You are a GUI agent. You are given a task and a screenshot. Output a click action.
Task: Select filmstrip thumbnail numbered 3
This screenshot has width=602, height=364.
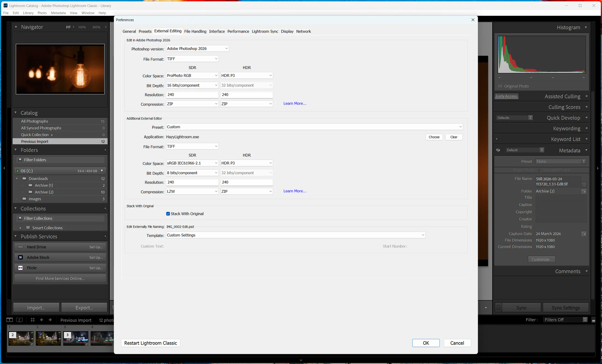pos(76,338)
